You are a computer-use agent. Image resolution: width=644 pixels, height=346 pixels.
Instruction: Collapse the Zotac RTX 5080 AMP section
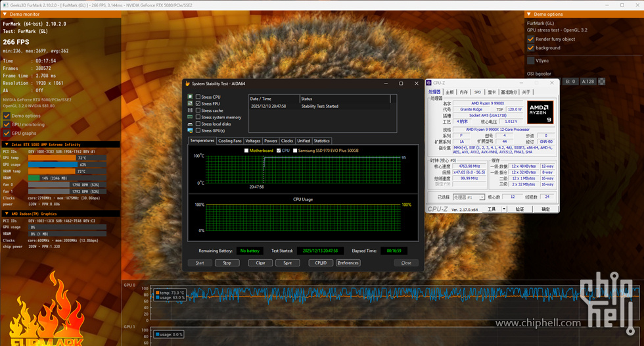[6, 144]
